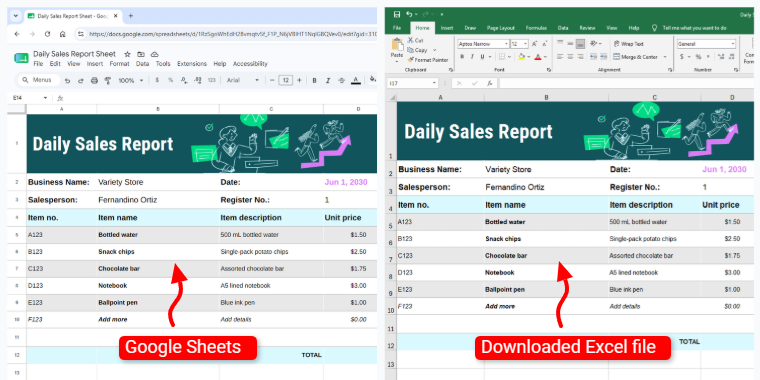Toggle Underline in Excel's Font group
This screenshot has width=760, height=380.
coord(482,57)
